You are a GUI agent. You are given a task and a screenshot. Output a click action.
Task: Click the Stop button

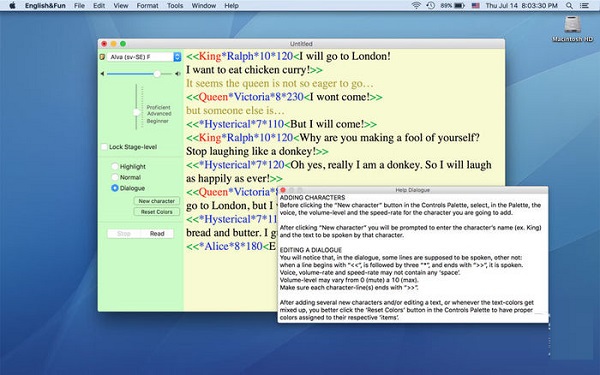click(x=124, y=233)
